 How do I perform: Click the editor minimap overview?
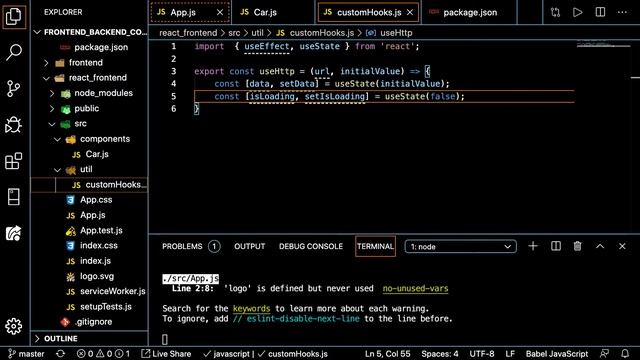[x=603, y=44]
